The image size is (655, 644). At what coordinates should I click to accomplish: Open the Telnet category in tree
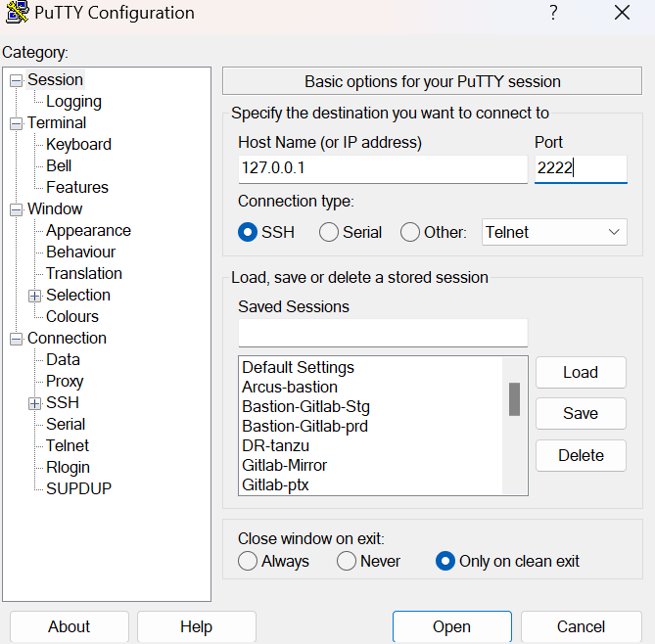point(68,445)
